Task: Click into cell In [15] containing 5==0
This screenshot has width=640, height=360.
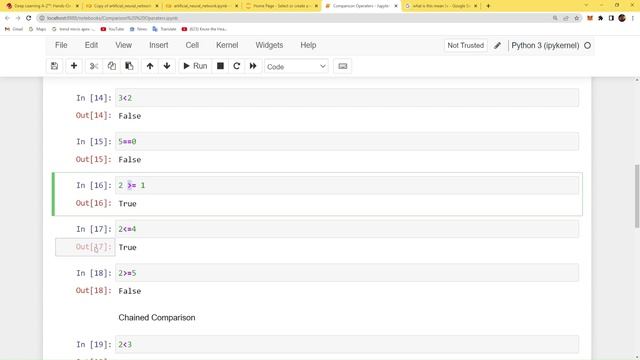Action: coord(347,142)
